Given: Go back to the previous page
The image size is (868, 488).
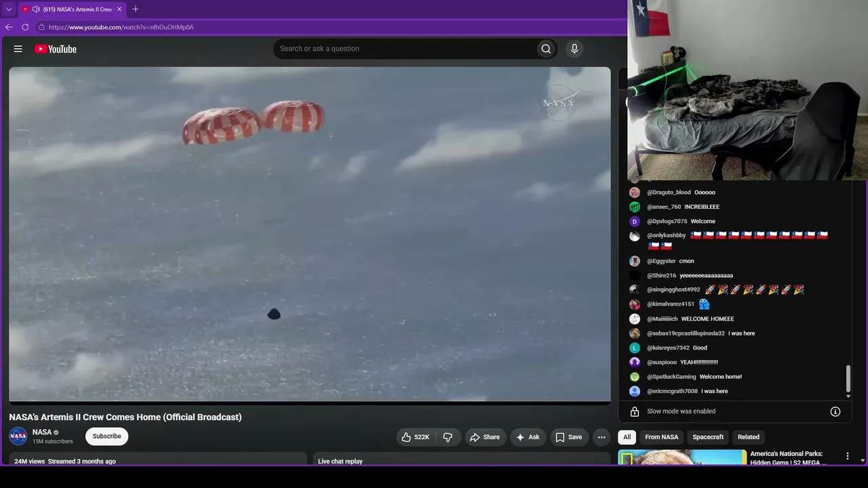Looking at the screenshot, I should click(9, 27).
